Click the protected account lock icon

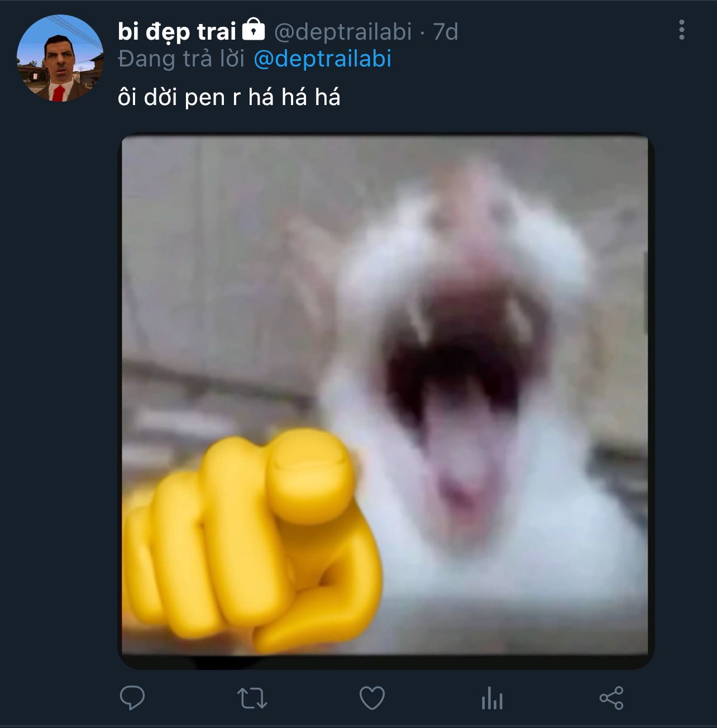point(254,30)
